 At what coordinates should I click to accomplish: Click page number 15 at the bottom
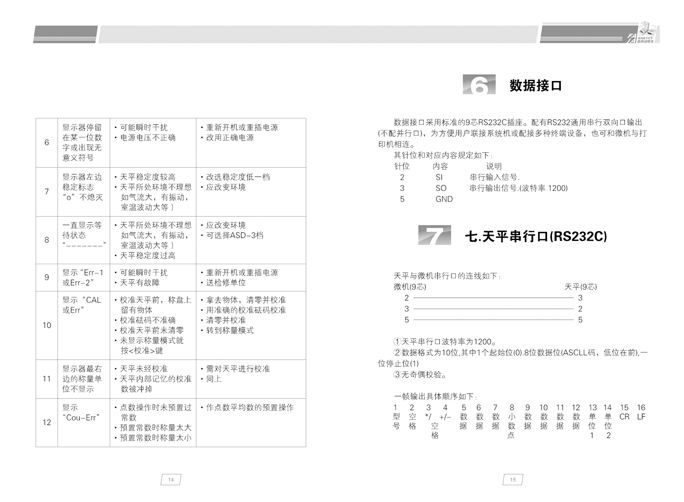(x=513, y=480)
